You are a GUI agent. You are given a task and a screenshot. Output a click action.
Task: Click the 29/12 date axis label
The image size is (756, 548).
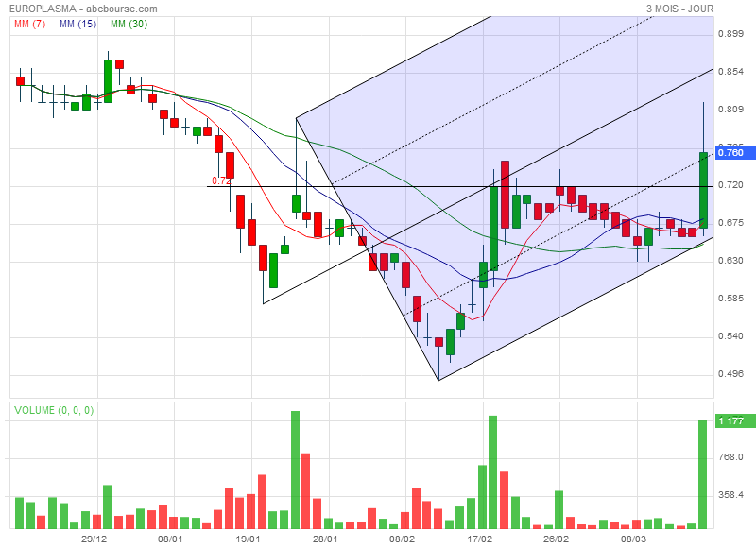94,539
